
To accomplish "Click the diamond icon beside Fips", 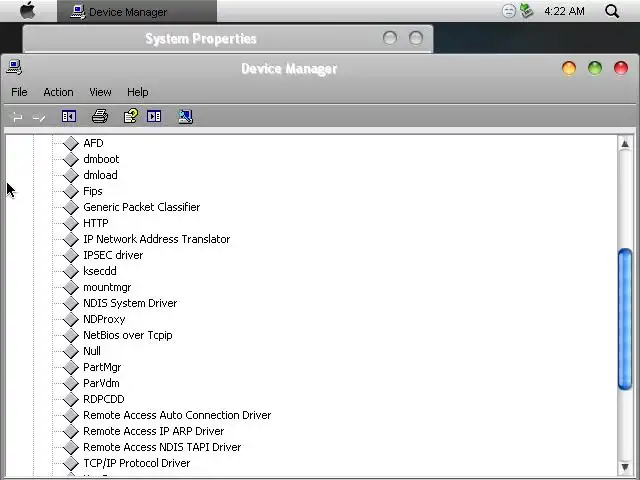I will (x=71, y=191).
